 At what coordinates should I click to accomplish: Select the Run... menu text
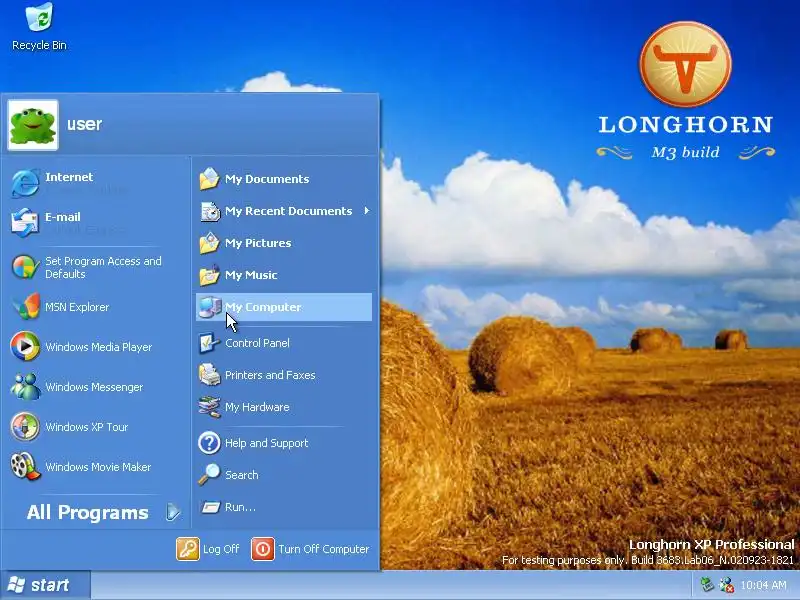[240, 507]
